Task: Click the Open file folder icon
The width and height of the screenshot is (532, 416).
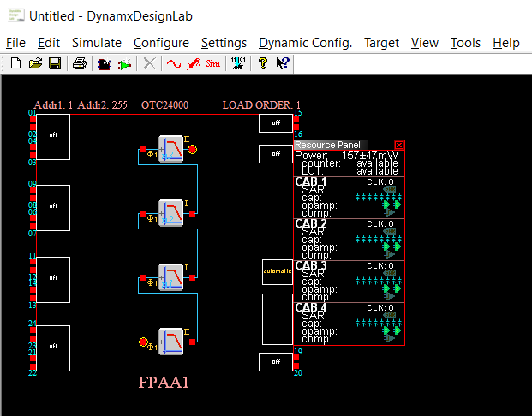Action: (35, 63)
